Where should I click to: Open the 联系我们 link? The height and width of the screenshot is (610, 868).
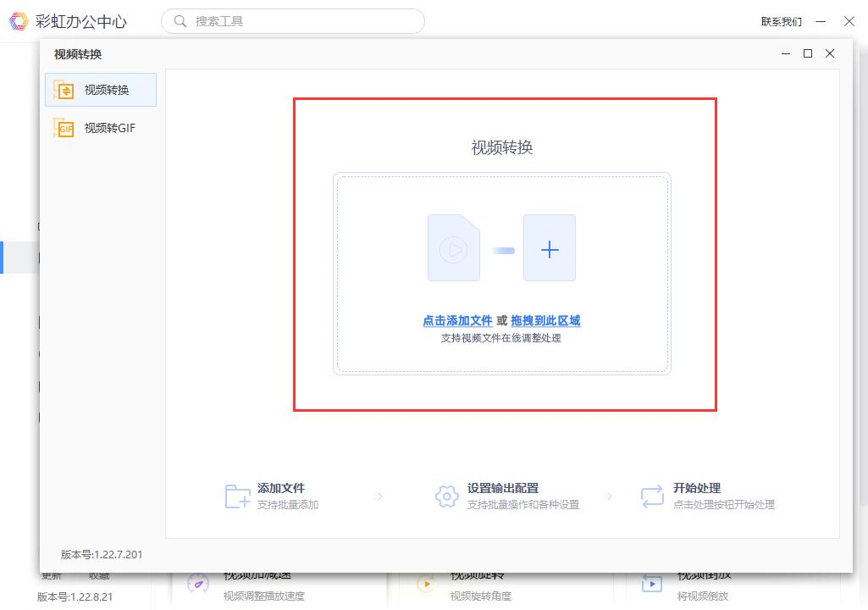(781, 21)
